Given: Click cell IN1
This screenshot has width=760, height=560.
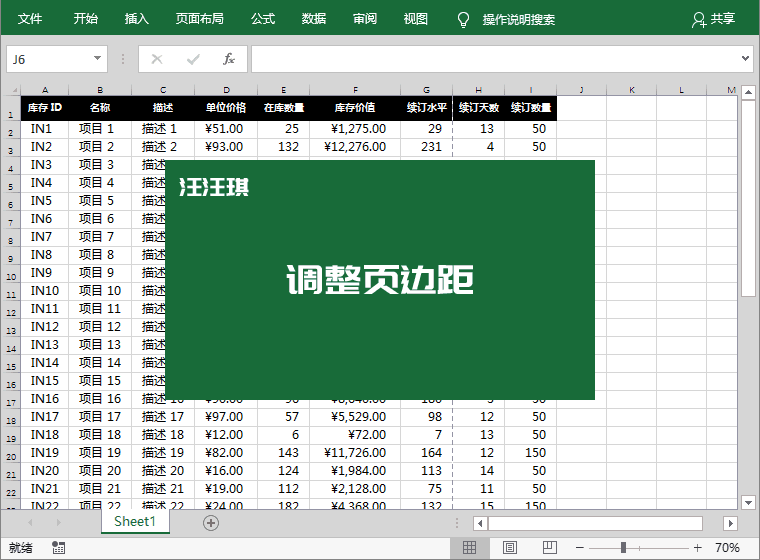Looking at the screenshot, I should (x=45, y=129).
